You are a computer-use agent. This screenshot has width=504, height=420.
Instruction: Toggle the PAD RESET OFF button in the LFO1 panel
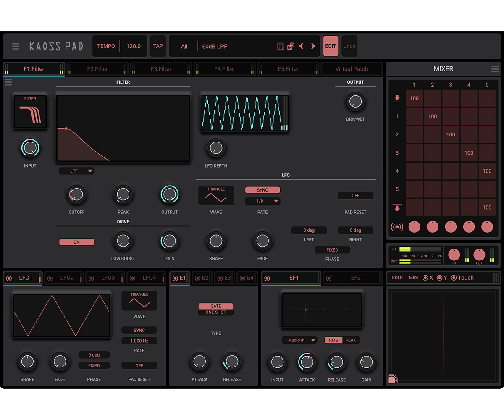pos(139,366)
